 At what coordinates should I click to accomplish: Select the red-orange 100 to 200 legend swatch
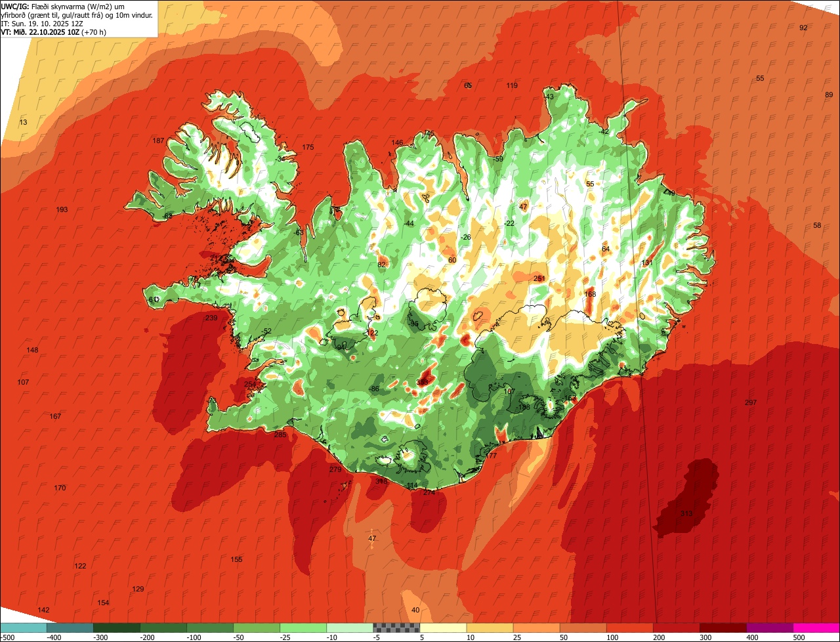coord(629,628)
